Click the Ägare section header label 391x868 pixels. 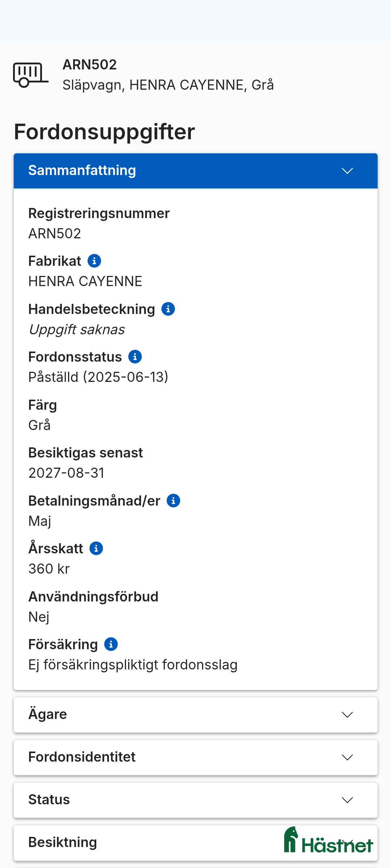[x=47, y=714]
